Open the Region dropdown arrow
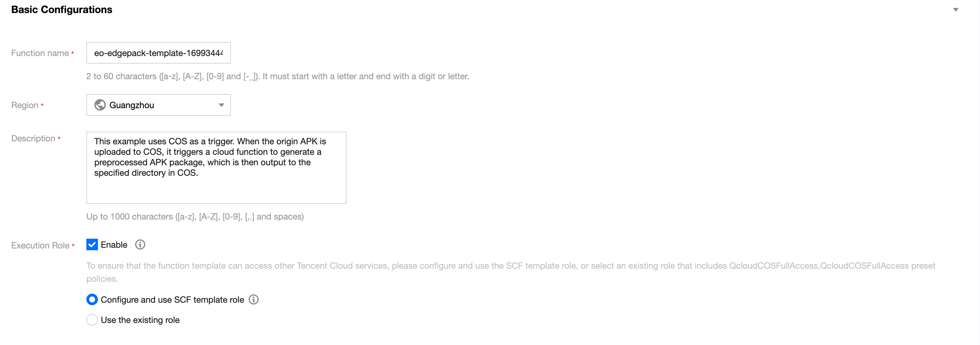 pos(221,105)
